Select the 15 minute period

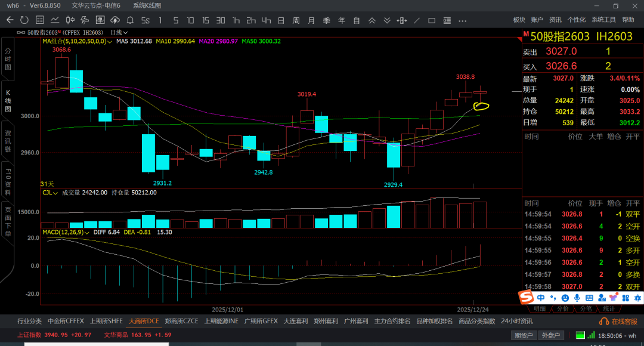(x=205, y=20)
